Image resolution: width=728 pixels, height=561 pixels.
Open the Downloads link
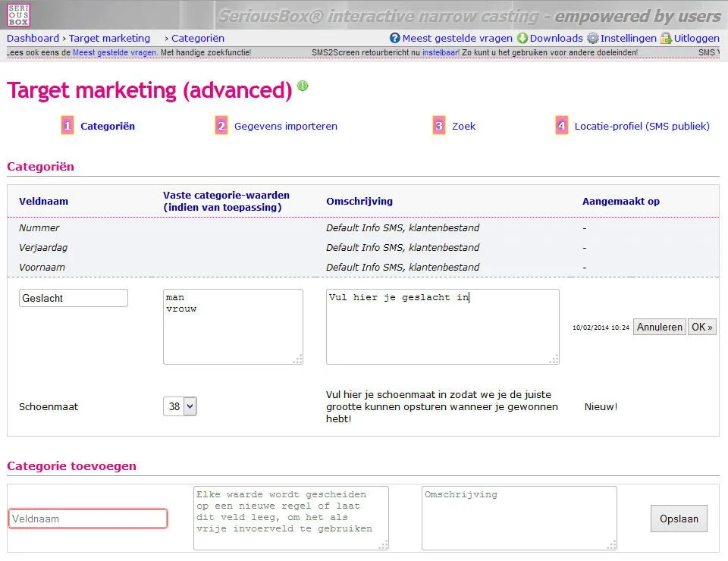556,38
